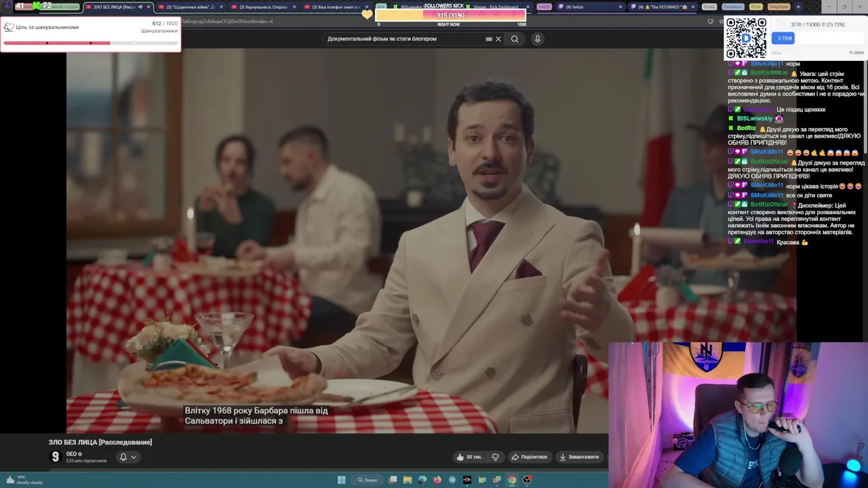Click video title ЗЛО БЕЗ ЛИЦА
The image size is (868, 488).
100,442
